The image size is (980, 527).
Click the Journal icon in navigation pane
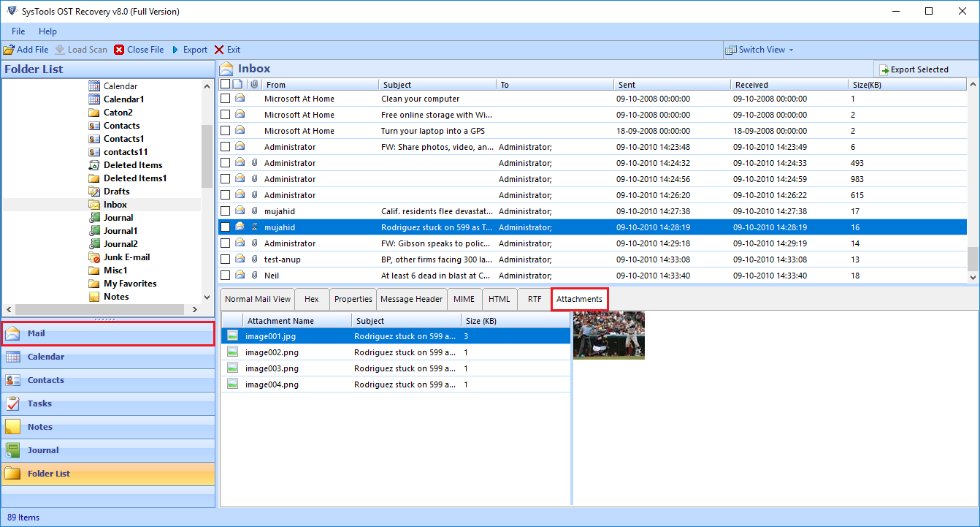pos(13,450)
